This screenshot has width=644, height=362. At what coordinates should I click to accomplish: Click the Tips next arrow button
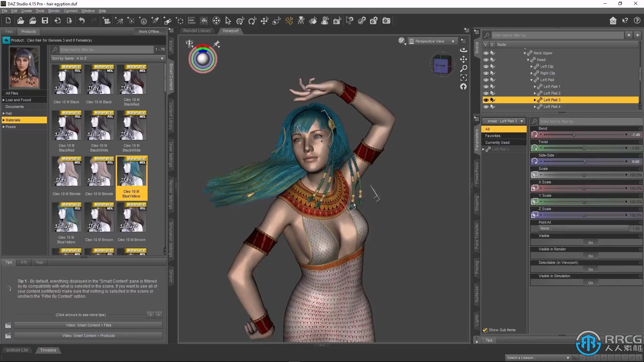[159, 315]
